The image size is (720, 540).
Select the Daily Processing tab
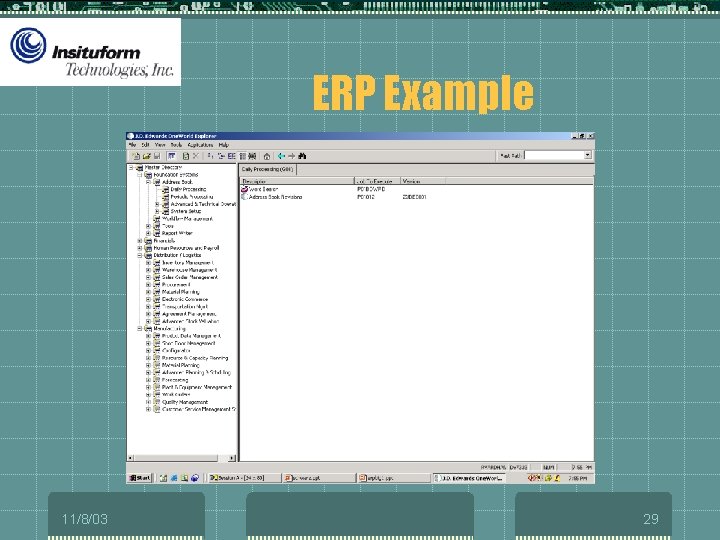point(267,169)
